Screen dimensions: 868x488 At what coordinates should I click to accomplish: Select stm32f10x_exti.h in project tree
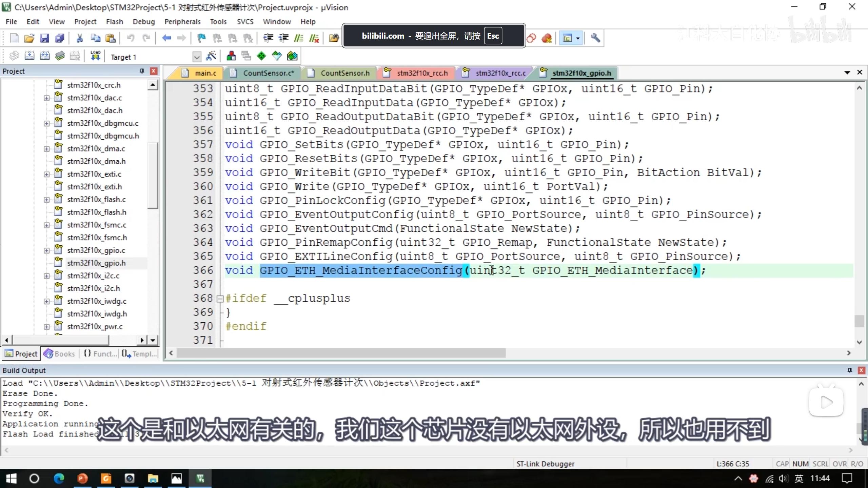tap(94, 187)
